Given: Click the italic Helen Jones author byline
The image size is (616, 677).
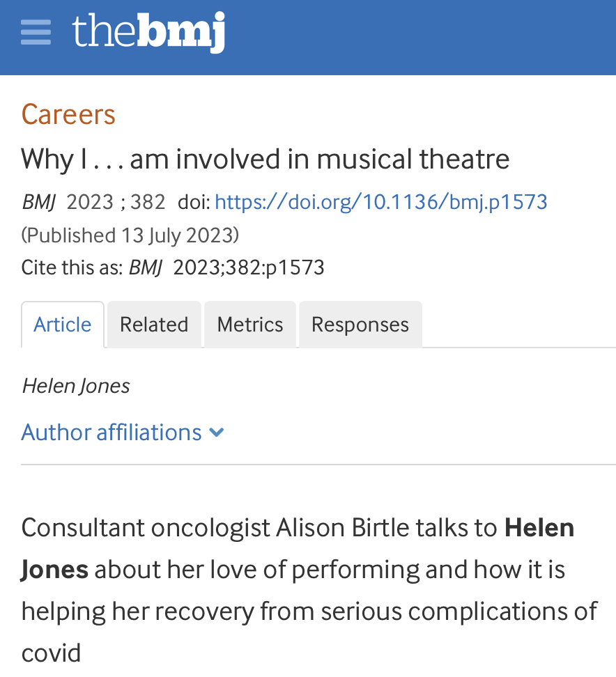Looking at the screenshot, I should point(76,386).
